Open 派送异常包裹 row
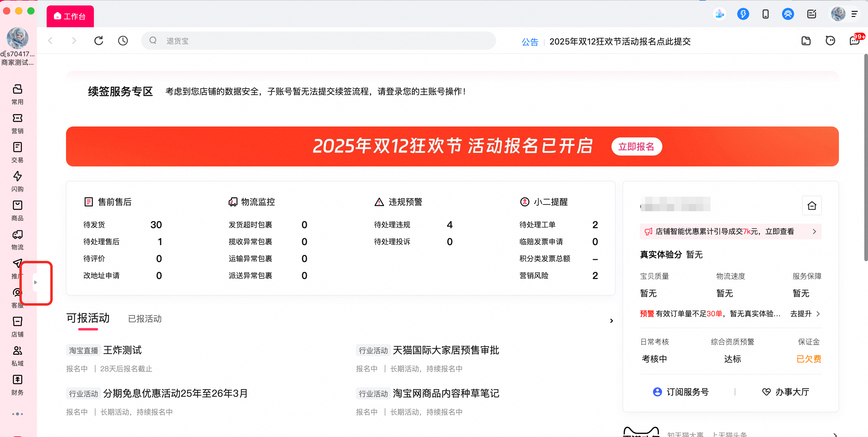This screenshot has width=868, height=437. click(x=267, y=275)
